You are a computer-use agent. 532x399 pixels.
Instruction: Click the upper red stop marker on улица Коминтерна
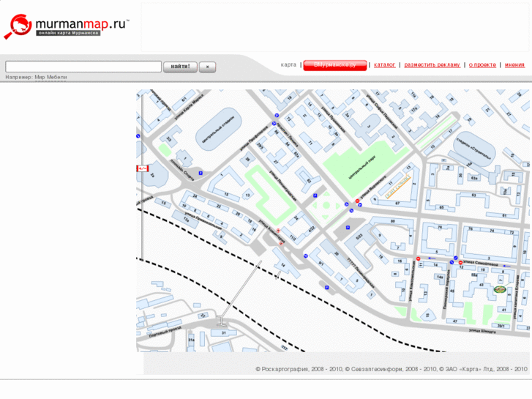(x=278, y=231)
